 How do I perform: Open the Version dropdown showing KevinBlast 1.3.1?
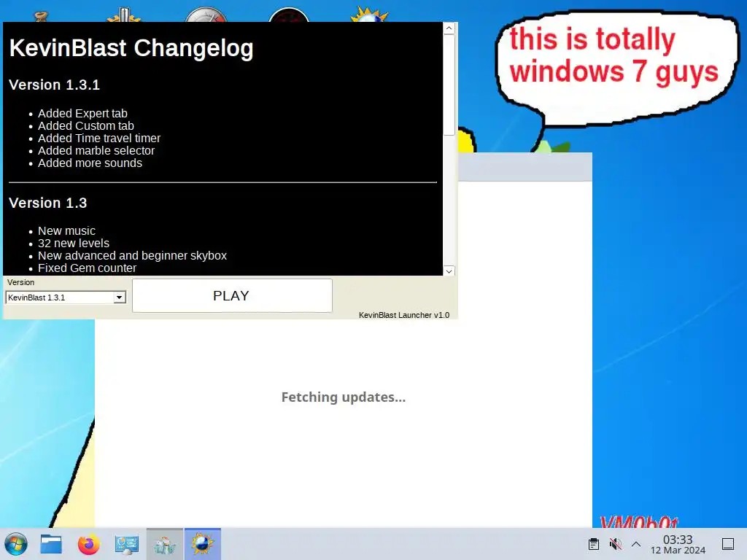point(66,297)
